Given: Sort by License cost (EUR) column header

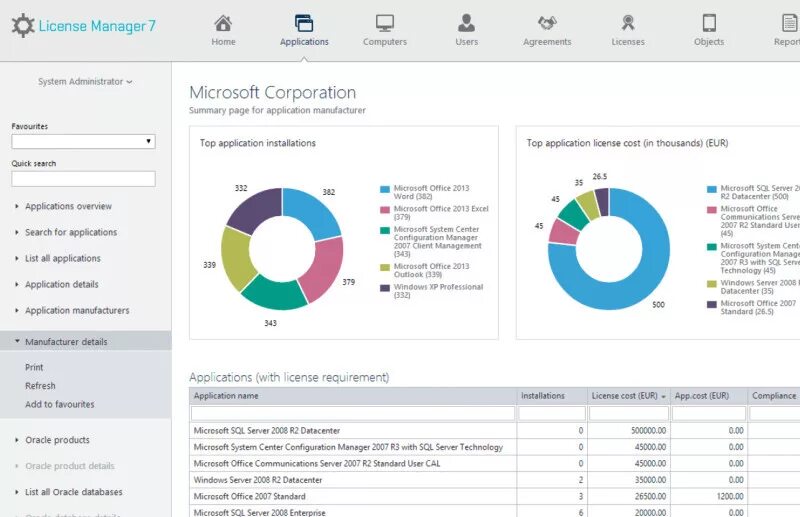Looking at the screenshot, I should [629, 396].
